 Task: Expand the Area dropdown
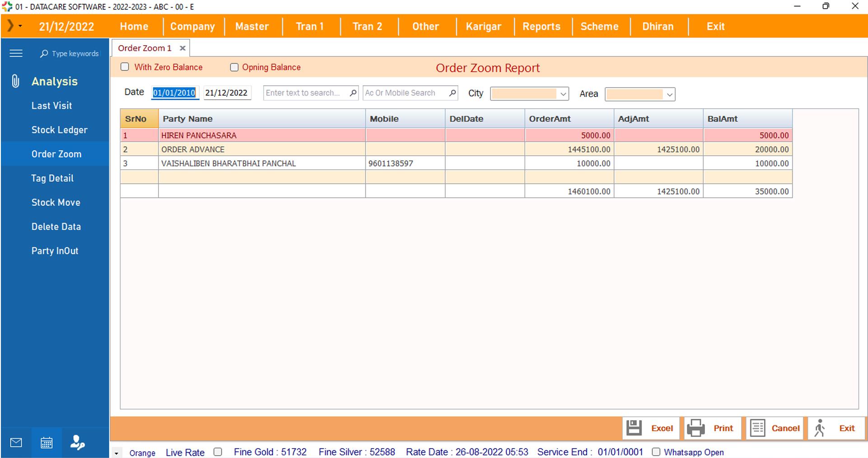point(670,94)
